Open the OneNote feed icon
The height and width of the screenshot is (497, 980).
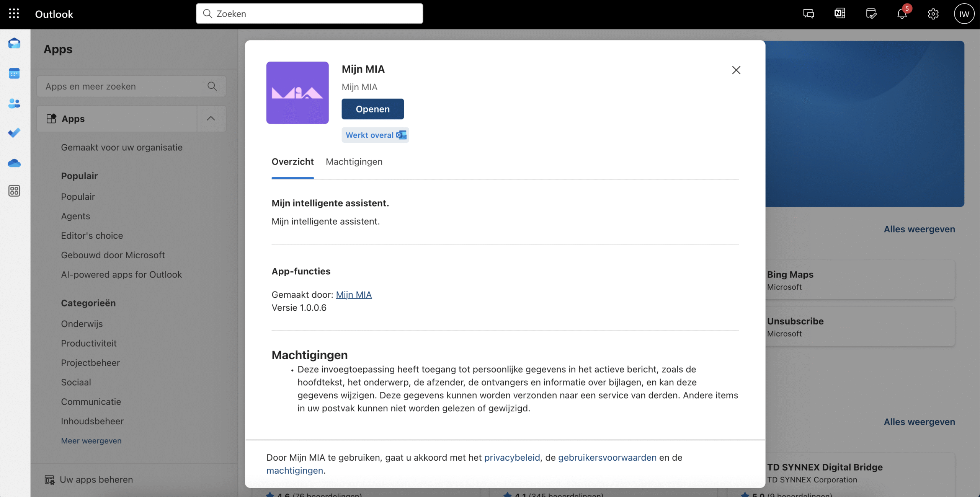(x=840, y=14)
